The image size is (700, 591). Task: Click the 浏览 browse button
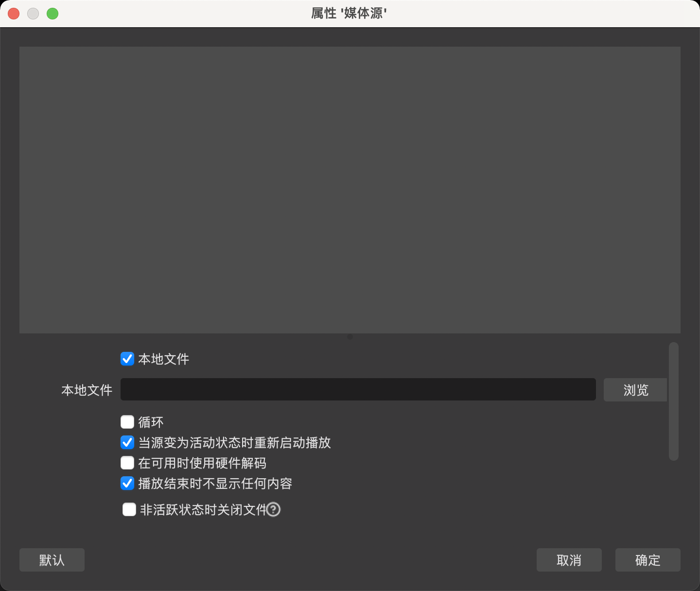(x=635, y=390)
